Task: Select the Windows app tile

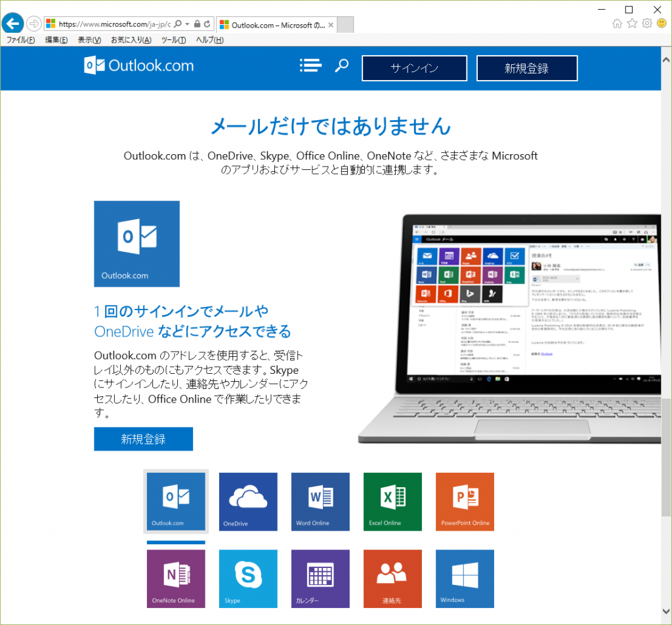Action: click(x=465, y=578)
